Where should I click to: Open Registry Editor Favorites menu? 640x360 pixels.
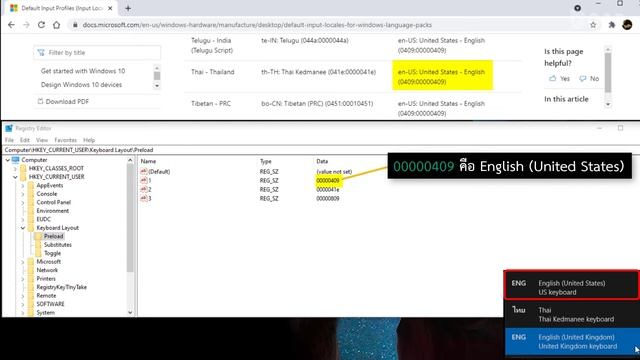[65, 140]
